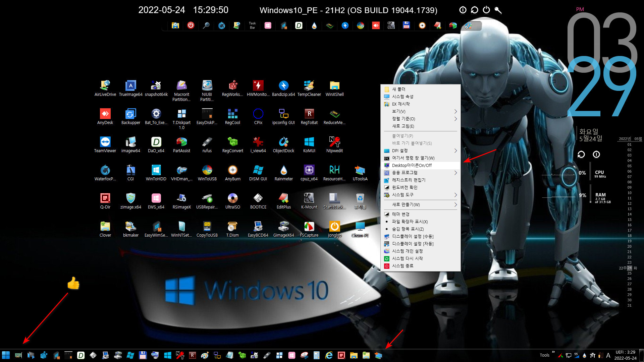
Task: Open Macrorit Partition desktop shortcut
Action: click(x=181, y=90)
